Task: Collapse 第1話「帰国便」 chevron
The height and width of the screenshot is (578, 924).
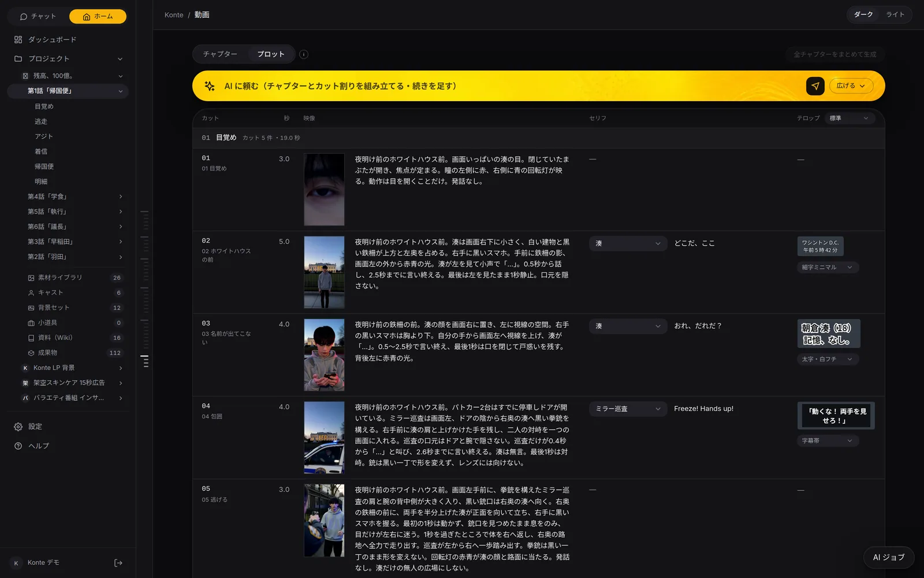Action: click(120, 91)
